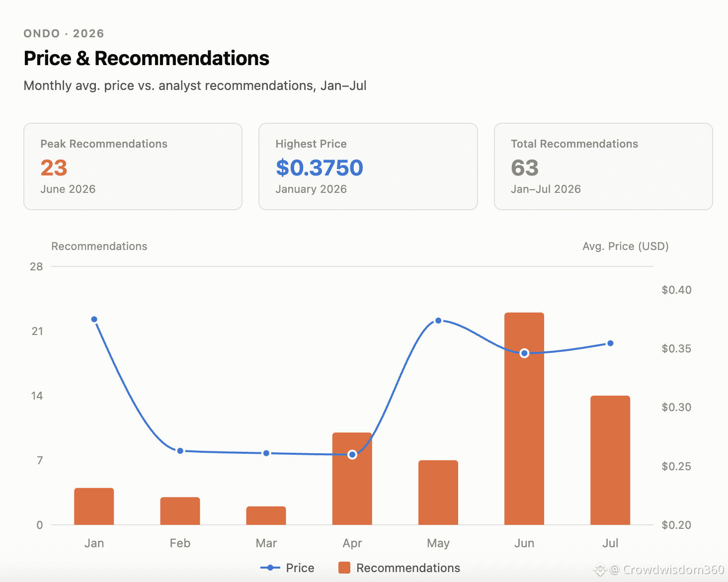The image size is (728, 582).
Task: Toggle the Price series in legend
Action: pyautogui.click(x=287, y=568)
